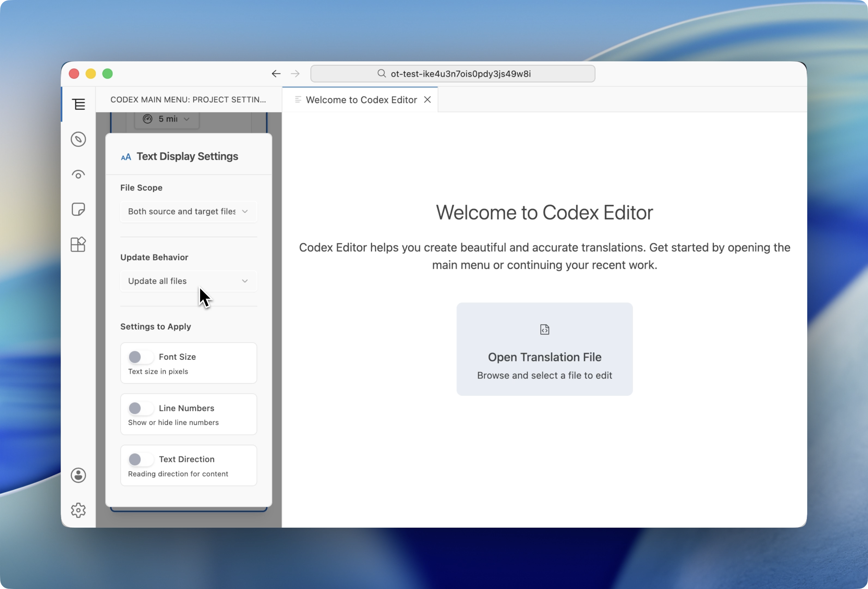This screenshot has width=868, height=589.
Task: Open the tag tool in the sidebar
Action: pos(78,139)
